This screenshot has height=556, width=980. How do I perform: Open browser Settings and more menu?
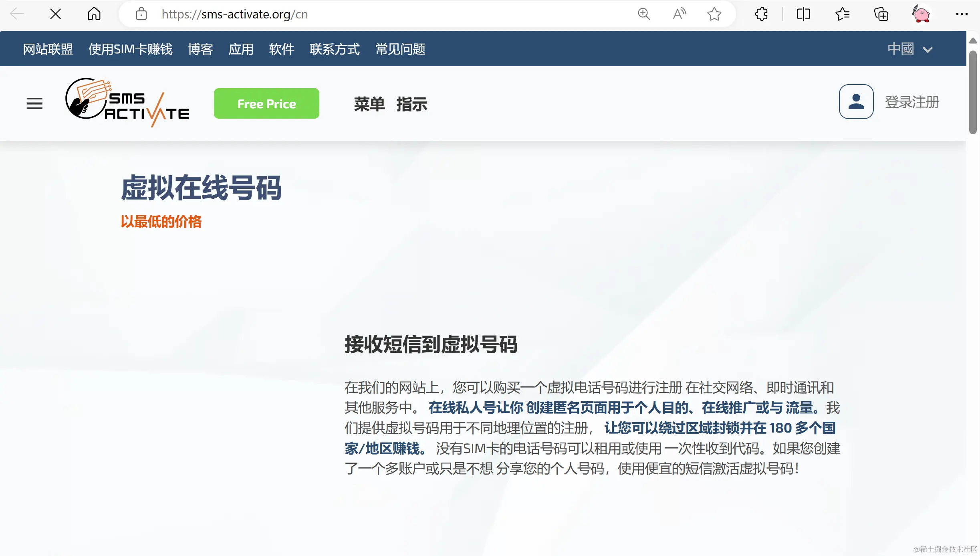pos(962,14)
